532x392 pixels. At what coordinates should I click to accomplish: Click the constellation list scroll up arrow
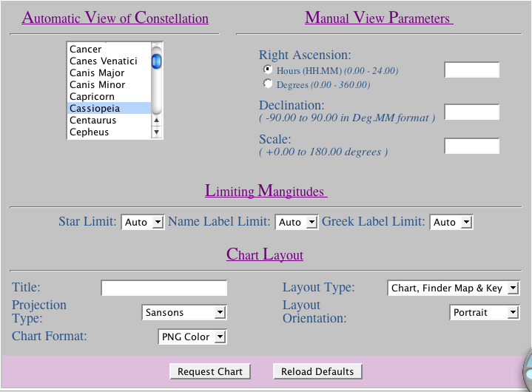coord(156,120)
